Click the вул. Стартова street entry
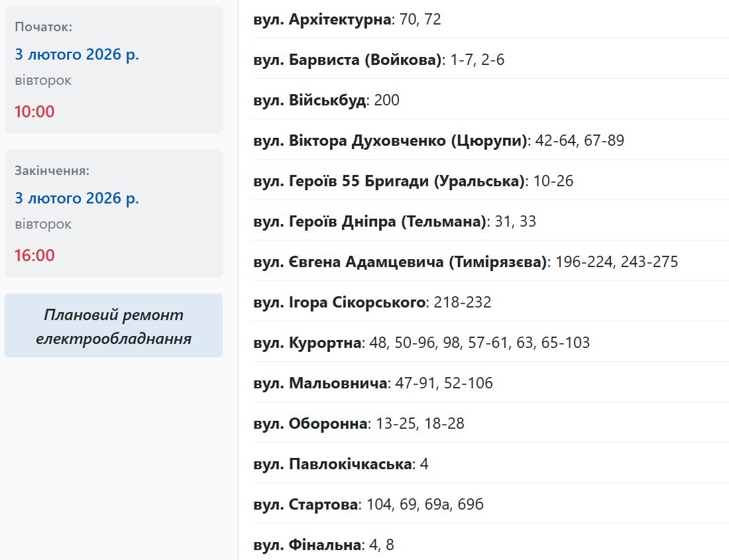729x560 pixels. click(368, 505)
